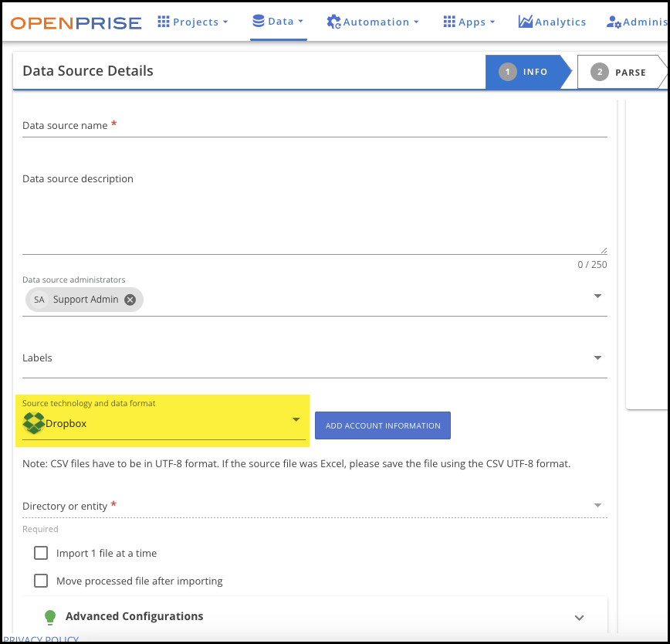Check Move processed file after importing
This screenshot has height=644, width=670.
[x=41, y=581]
